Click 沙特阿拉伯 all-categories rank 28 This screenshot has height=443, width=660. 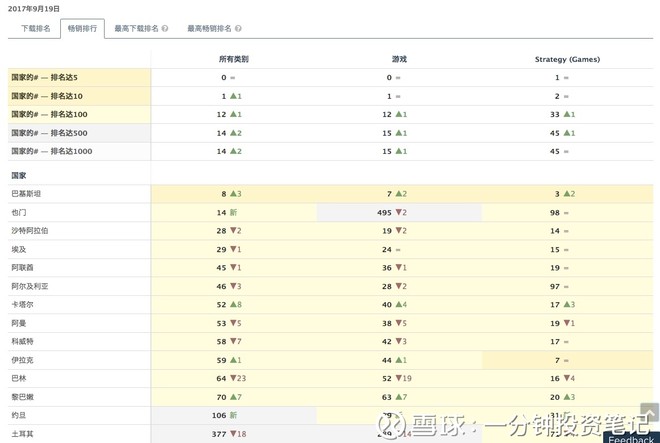point(221,231)
